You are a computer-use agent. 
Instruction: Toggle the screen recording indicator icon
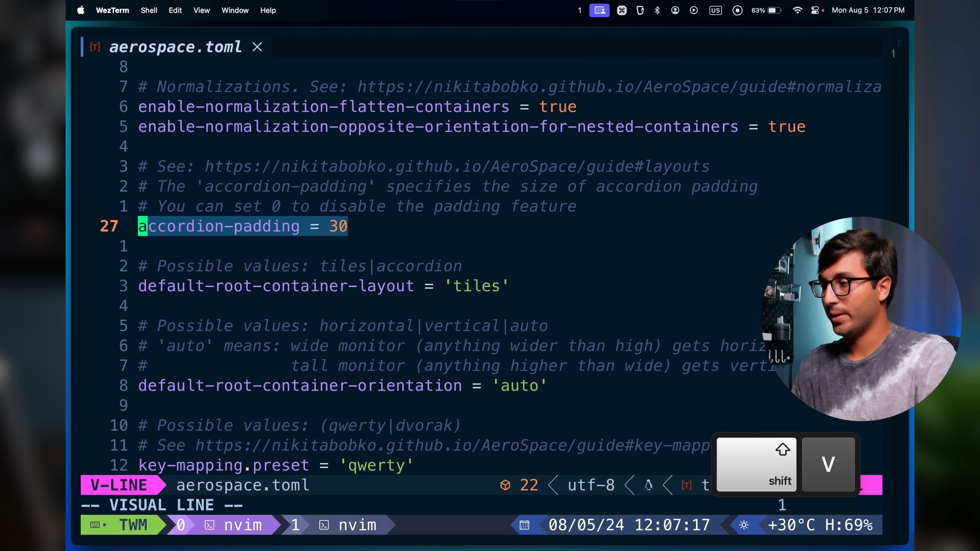pos(737,10)
